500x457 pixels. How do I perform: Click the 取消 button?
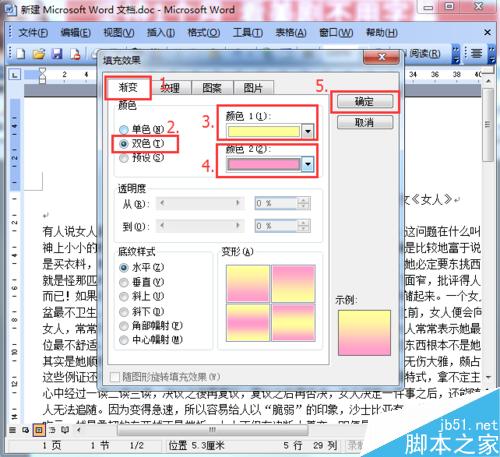(x=365, y=123)
